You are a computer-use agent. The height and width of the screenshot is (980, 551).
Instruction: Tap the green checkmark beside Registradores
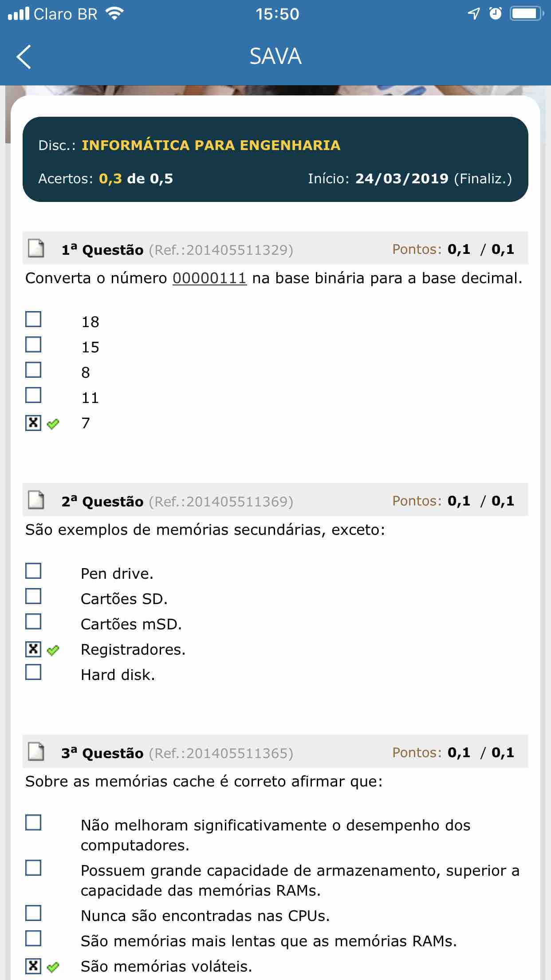pyautogui.click(x=53, y=651)
